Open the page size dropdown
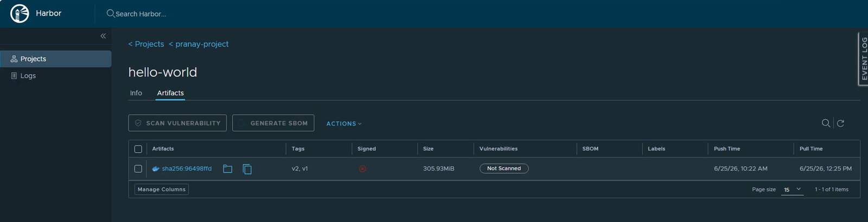Screen dimensions: 868x222 pyautogui.click(x=792, y=190)
